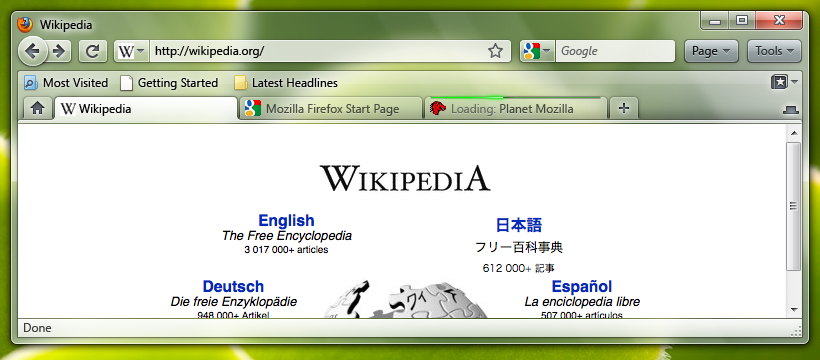
Task: Expand the Tools menu button
Action: [x=774, y=51]
